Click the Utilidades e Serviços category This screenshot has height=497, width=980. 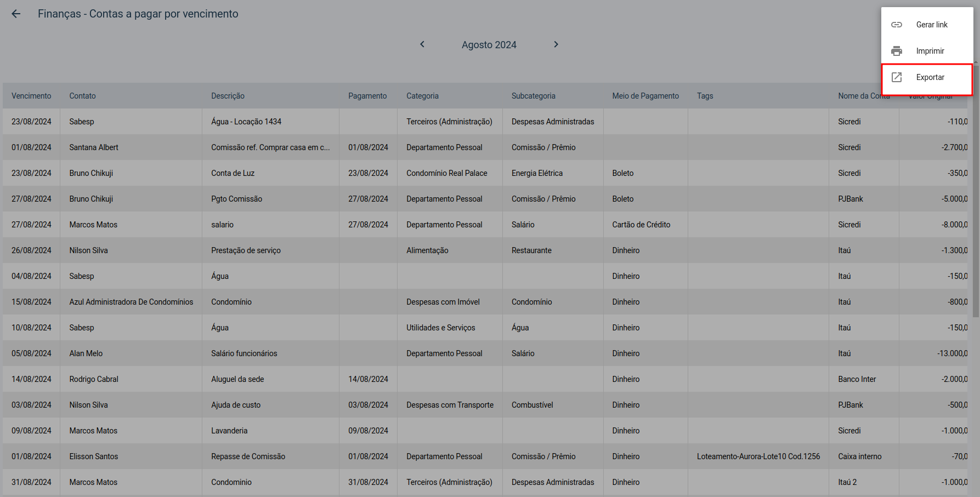pyautogui.click(x=441, y=328)
